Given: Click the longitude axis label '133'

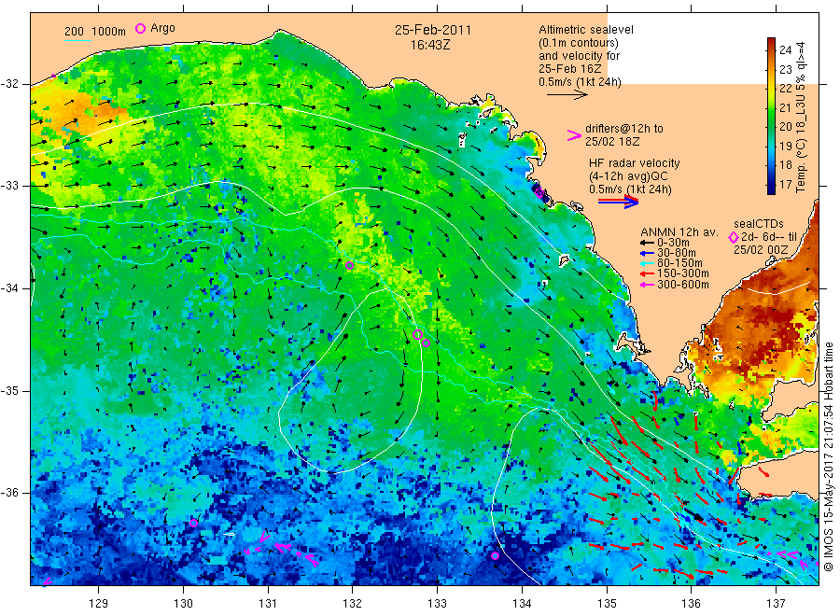Looking at the screenshot, I should (437, 604).
